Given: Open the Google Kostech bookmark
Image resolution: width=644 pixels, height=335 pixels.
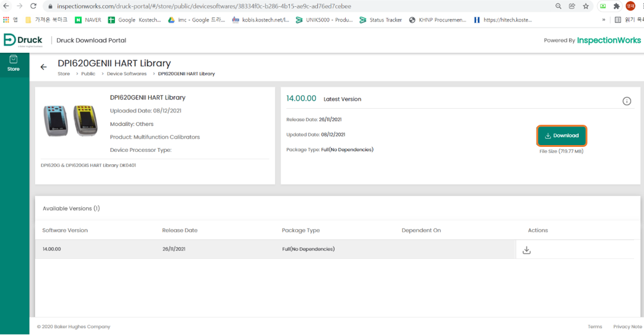Looking at the screenshot, I should tap(134, 20).
